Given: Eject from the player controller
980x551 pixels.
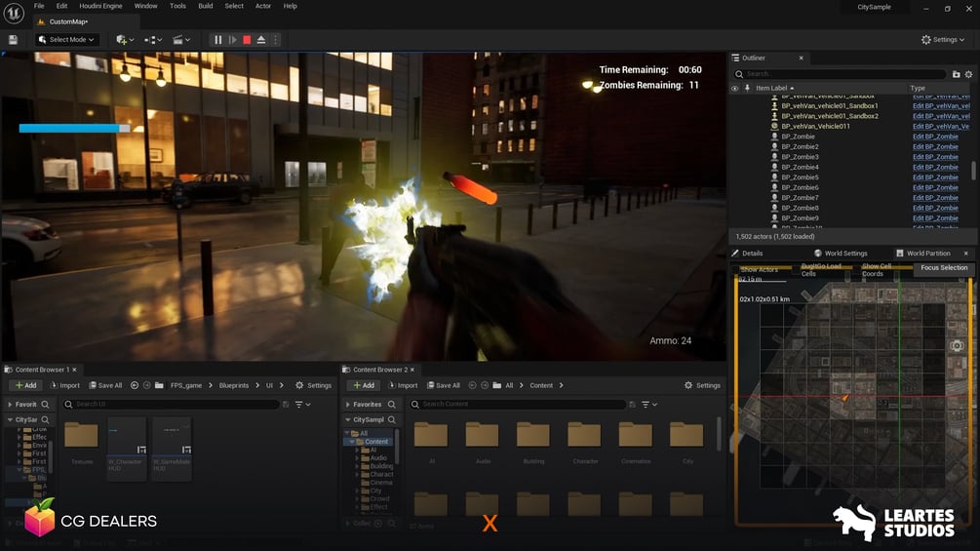Looking at the screenshot, I should [x=261, y=39].
